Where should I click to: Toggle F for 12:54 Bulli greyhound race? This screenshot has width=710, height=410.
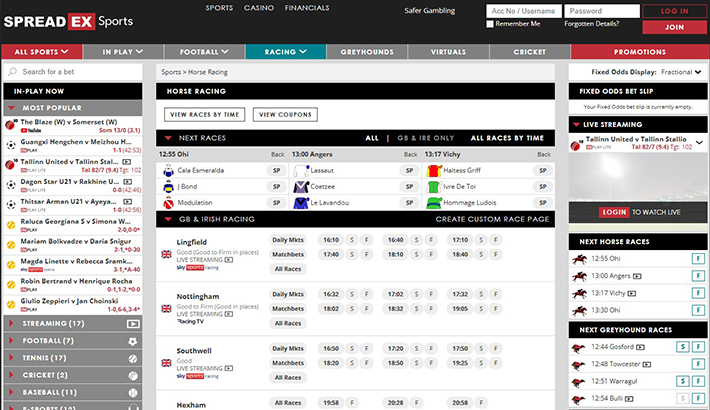698,399
